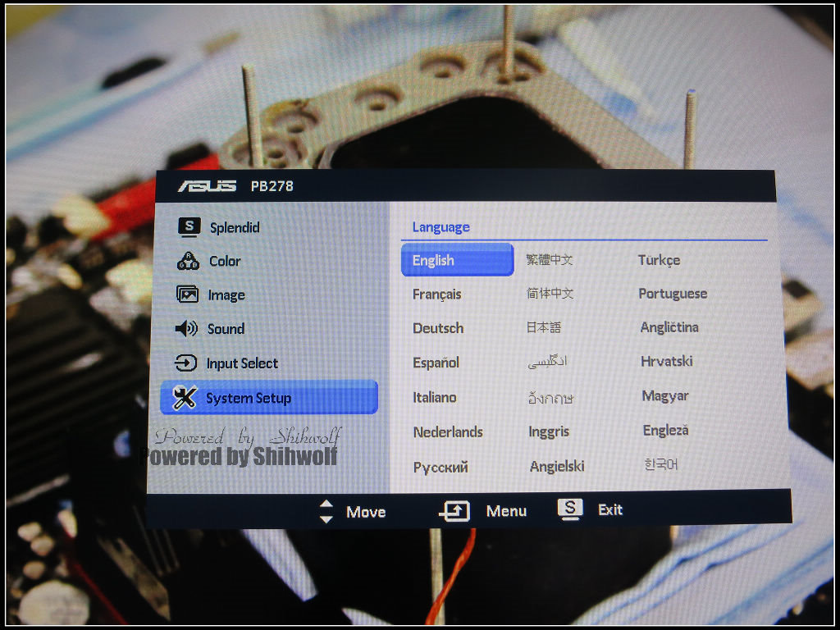Click the Color RGB icon

coord(188,261)
